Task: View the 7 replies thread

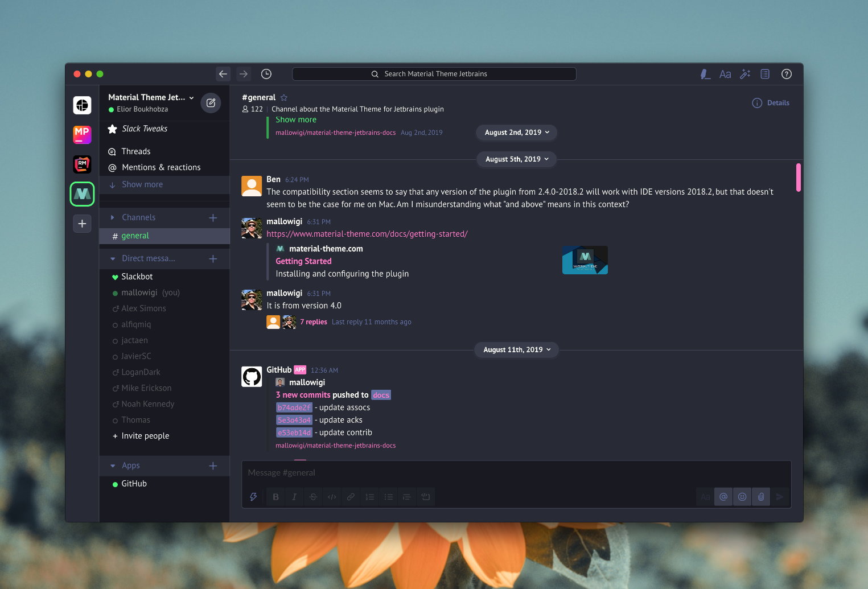Action: click(x=314, y=322)
